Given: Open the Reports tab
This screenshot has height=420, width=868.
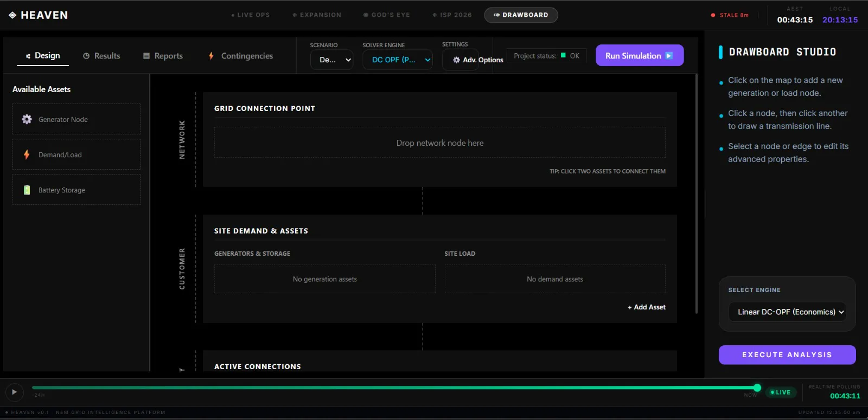Looking at the screenshot, I should (x=163, y=56).
